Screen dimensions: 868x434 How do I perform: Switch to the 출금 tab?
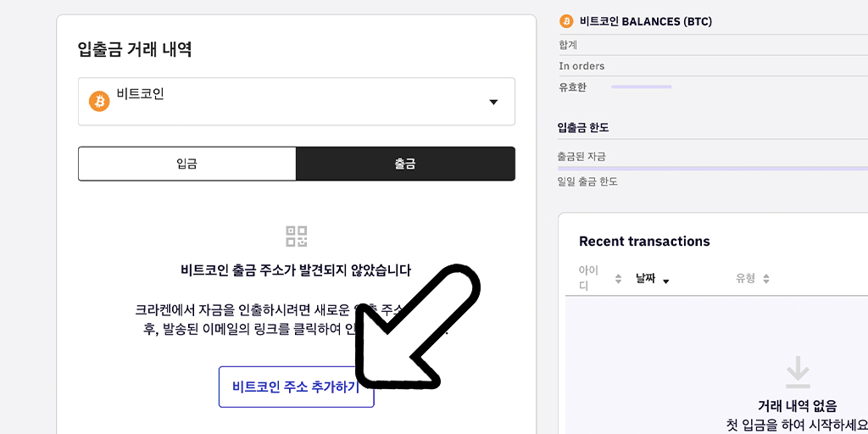click(x=406, y=164)
